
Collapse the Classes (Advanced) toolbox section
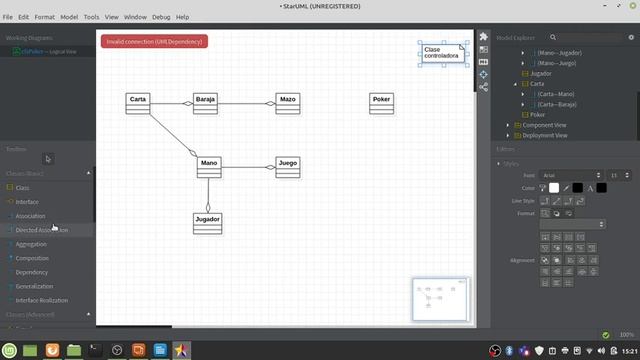[x=89, y=314]
